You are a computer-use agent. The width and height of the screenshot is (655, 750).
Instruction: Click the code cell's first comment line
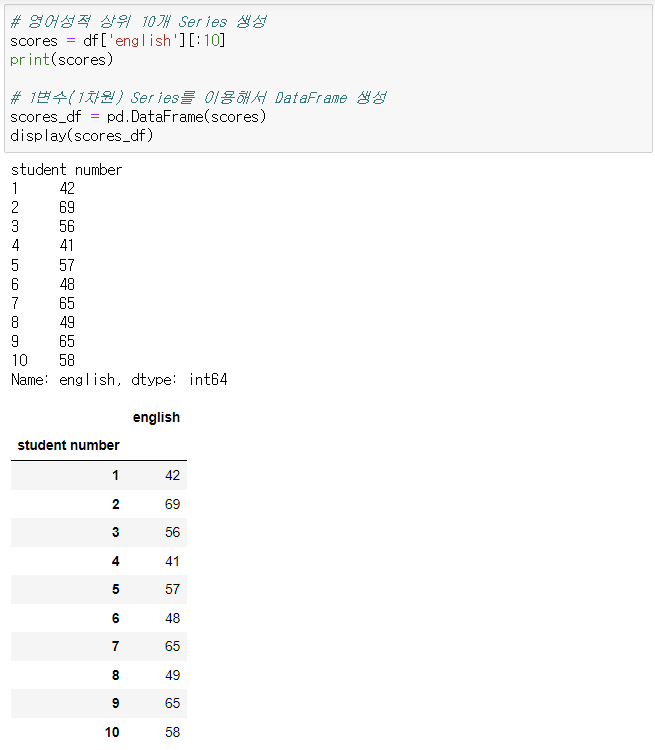pyautogui.click(x=138, y=22)
